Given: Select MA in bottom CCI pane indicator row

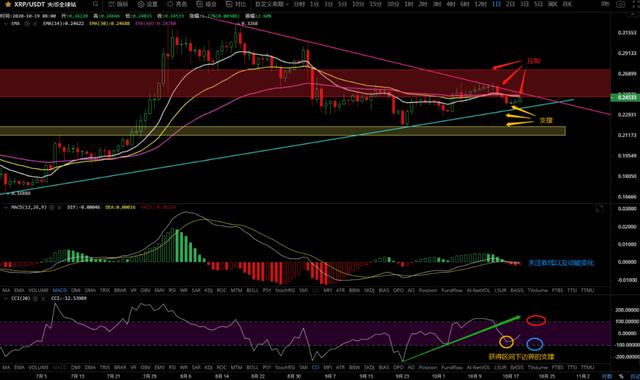Looking at the screenshot, I should [6, 367].
